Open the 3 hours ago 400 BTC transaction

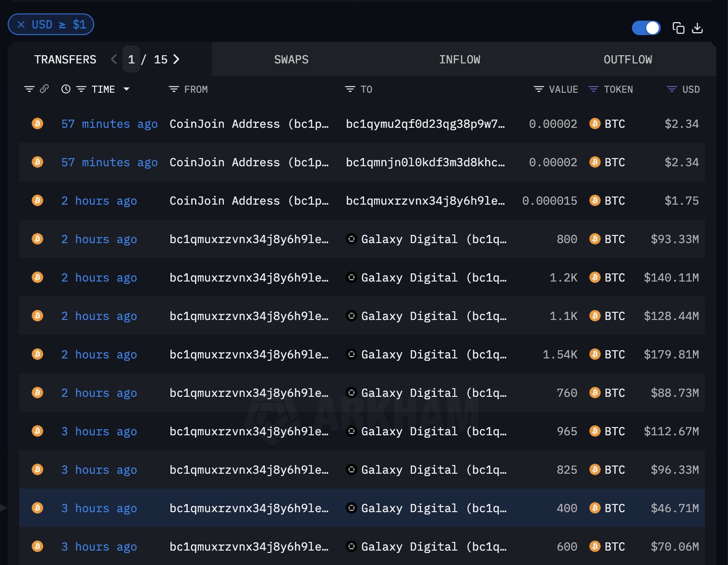click(x=99, y=508)
